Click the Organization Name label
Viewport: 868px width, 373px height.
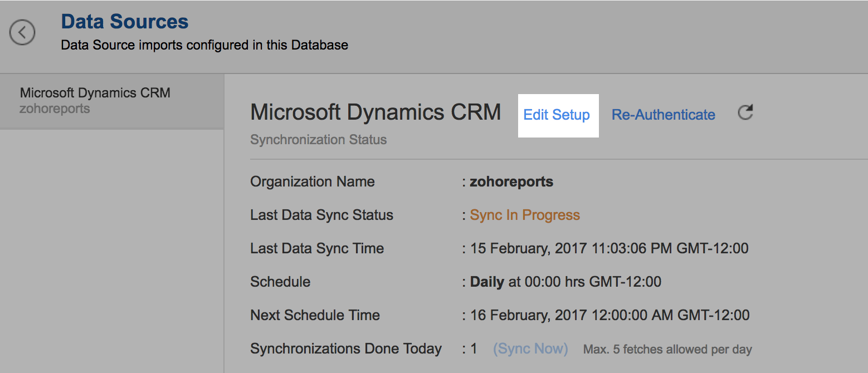pyautogui.click(x=312, y=182)
